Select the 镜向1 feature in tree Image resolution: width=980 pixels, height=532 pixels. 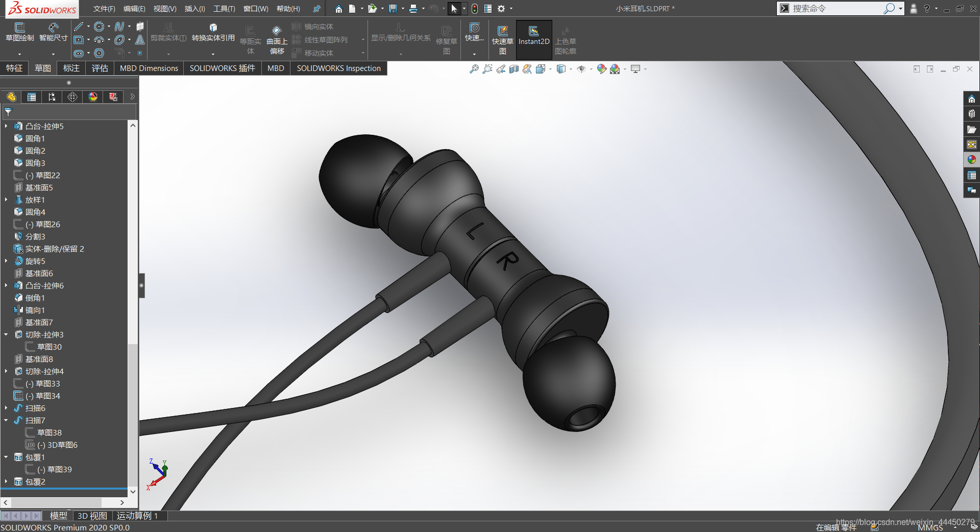pos(30,310)
